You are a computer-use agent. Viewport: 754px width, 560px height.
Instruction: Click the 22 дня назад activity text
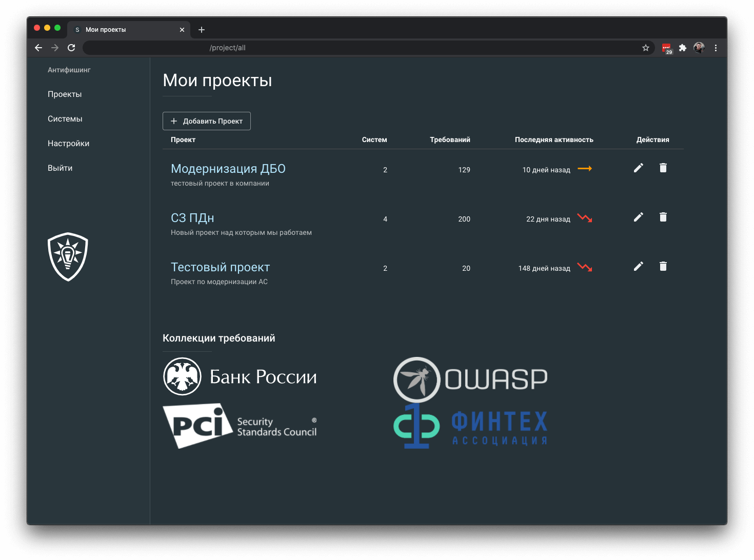click(548, 219)
